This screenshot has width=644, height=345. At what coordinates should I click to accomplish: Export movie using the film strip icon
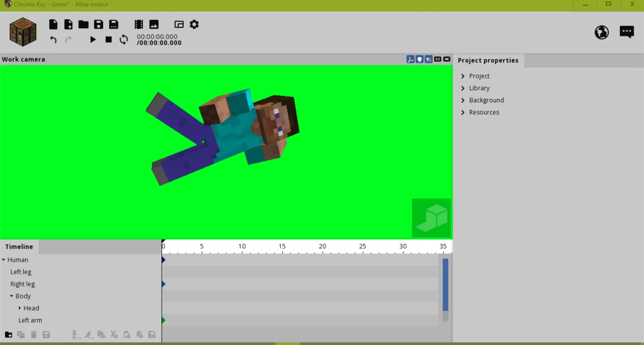pos(139,24)
